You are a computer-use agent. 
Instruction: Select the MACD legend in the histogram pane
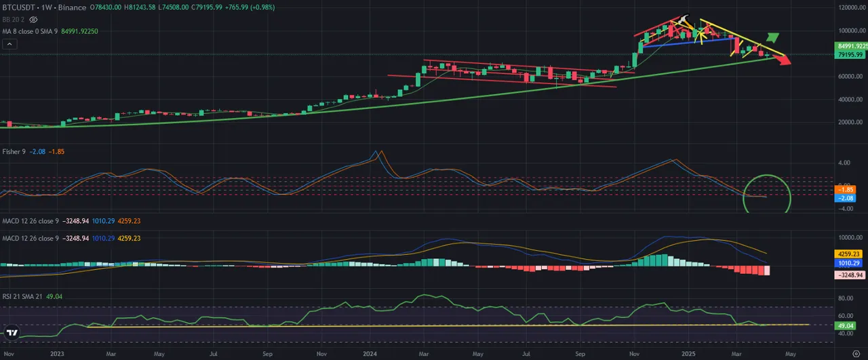tap(31, 239)
